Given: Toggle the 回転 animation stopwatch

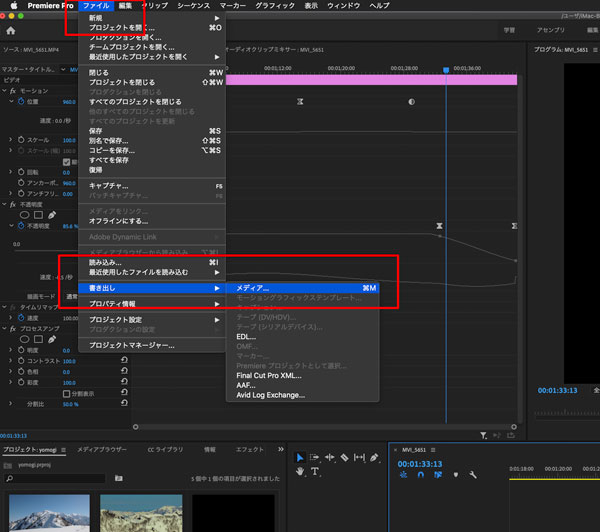Looking at the screenshot, I should (21, 172).
